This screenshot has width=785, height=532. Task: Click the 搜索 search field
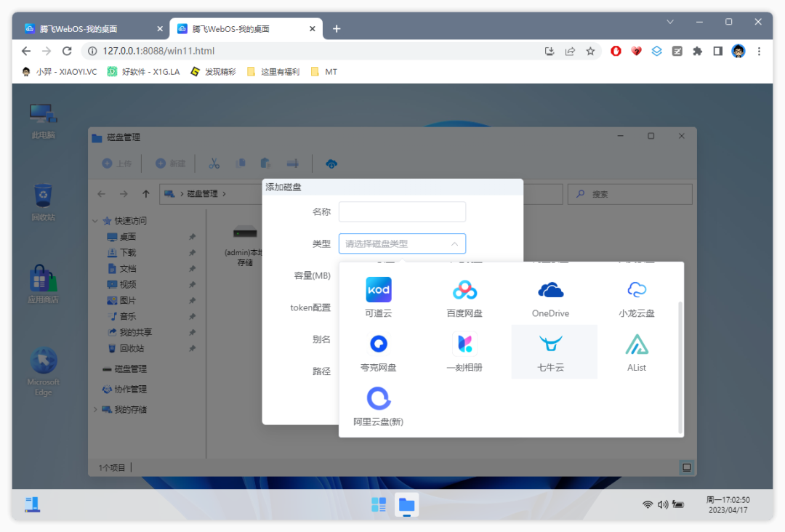pos(629,194)
